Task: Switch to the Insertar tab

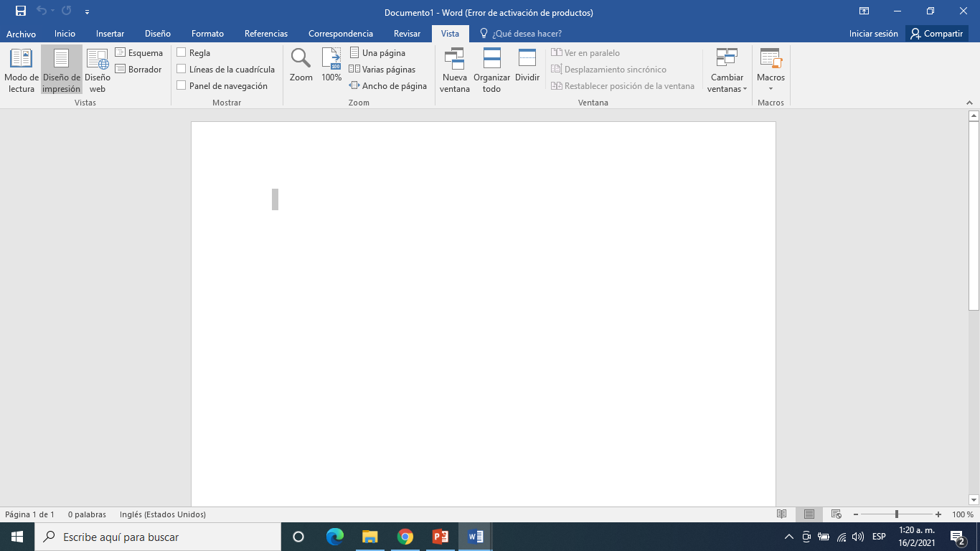Action: [110, 34]
